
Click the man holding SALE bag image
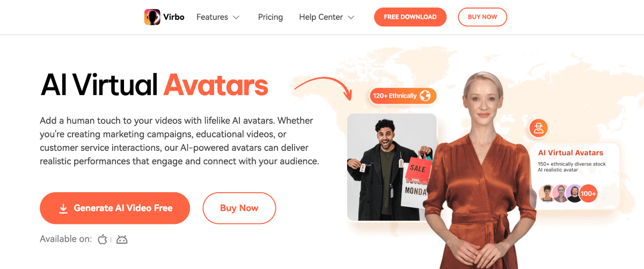pyautogui.click(x=392, y=167)
